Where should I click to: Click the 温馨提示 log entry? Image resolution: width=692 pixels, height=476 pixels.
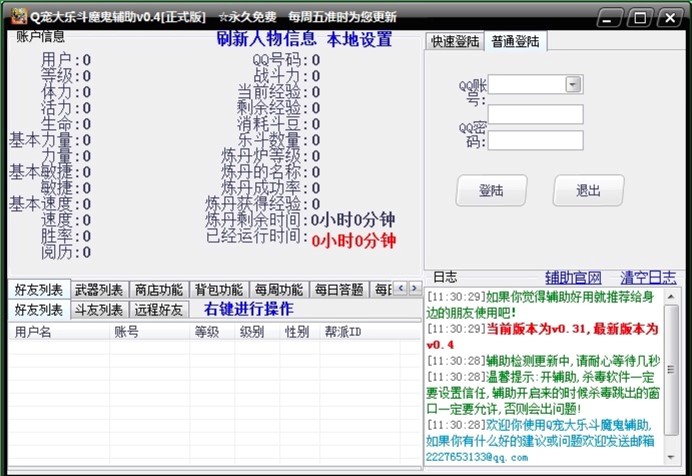[543, 393]
